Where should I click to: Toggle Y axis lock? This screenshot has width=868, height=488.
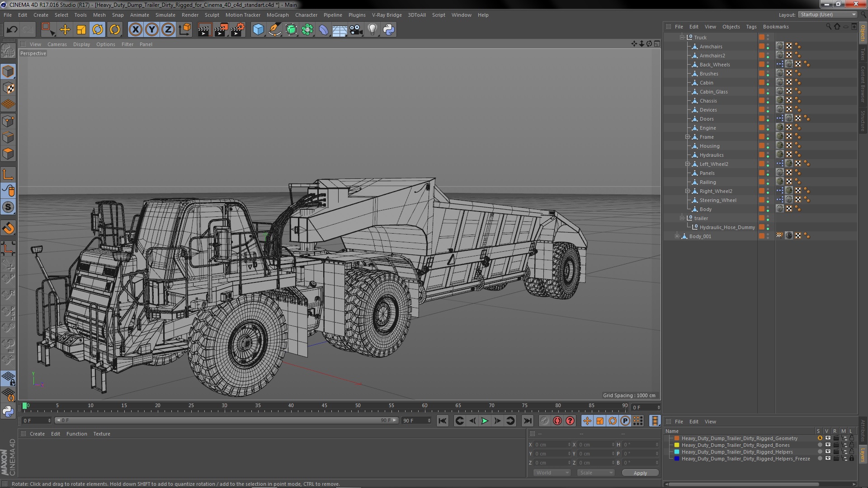152,30
